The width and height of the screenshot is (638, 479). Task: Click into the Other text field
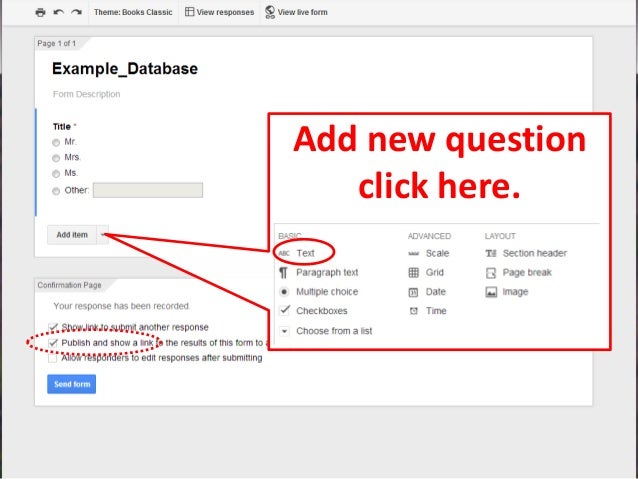(x=148, y=190)
